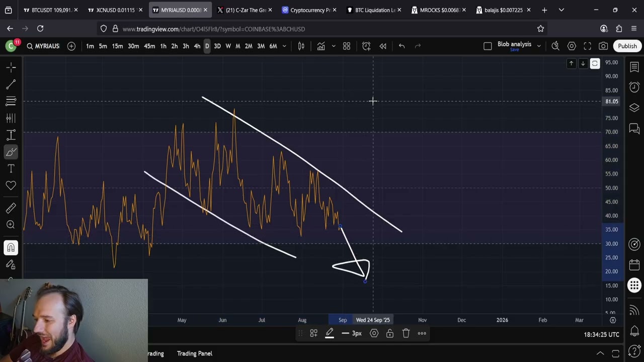Switch to 4h timeframe
Screen dimensions: 644x362
[197, 46]
